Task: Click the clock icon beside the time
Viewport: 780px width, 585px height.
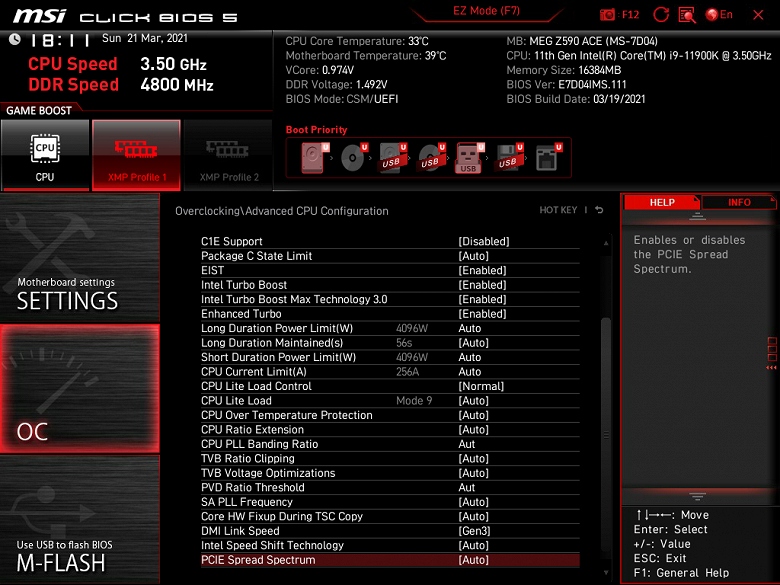Action: click(x=14, y=39)
